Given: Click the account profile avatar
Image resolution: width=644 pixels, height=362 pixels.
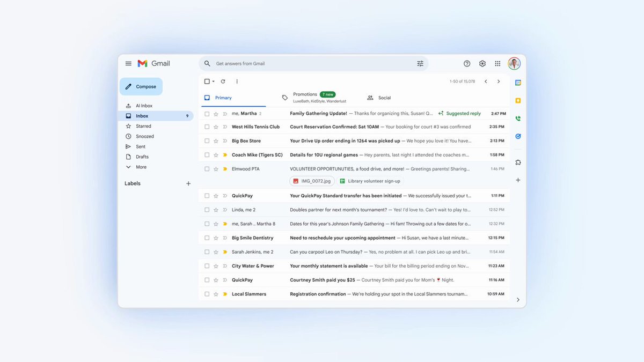Looking at the screenshot, I should 514,63.
